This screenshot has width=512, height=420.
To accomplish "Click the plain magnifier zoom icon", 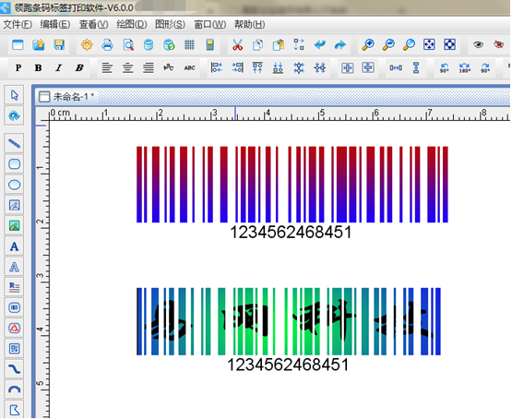I will click(409, 44).
